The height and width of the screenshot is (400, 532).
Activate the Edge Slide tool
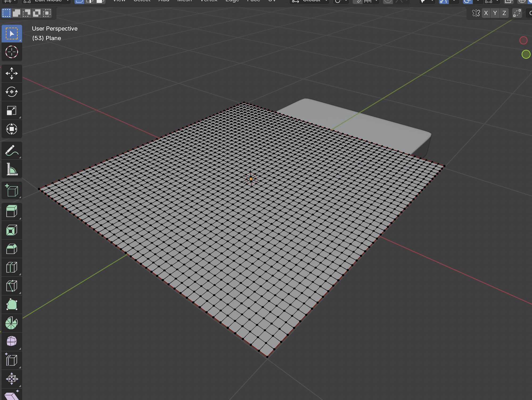[12, 360]
